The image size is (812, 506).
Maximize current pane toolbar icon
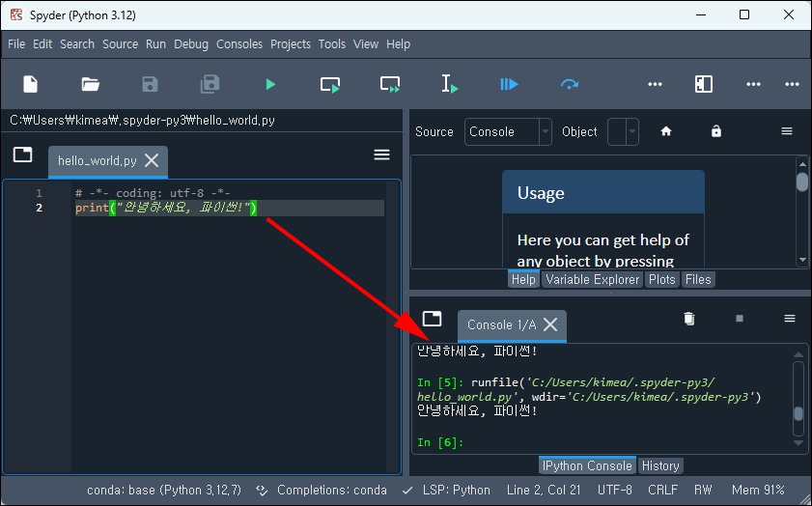pos(704,84)
